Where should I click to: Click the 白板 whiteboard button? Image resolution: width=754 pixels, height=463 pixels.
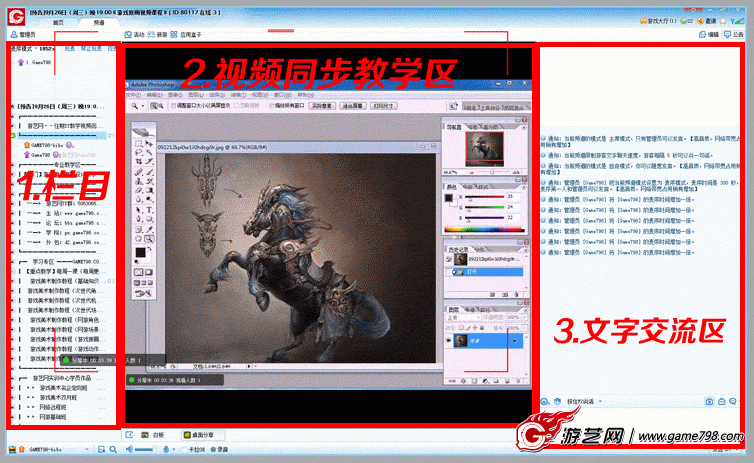pyautogui.click(x=153, y=435)
